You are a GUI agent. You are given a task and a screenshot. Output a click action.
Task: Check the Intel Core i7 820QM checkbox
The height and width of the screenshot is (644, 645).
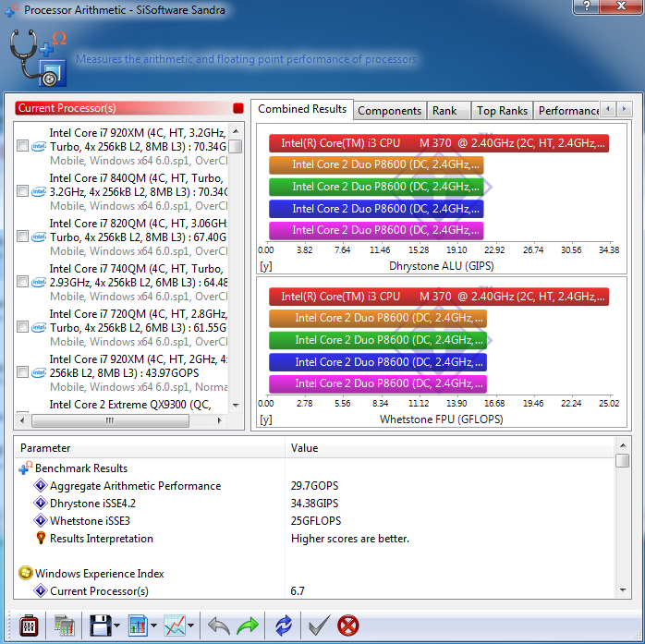pos(22,237)
